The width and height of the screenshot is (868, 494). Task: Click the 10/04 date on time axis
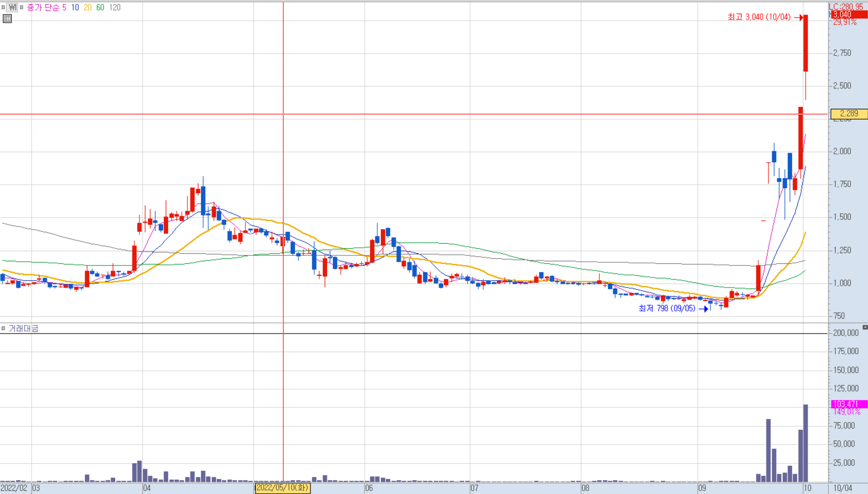843,488
